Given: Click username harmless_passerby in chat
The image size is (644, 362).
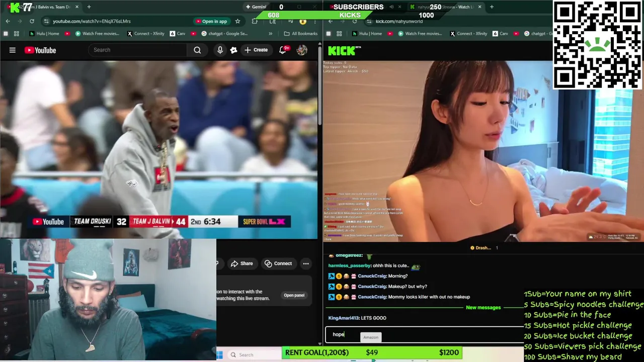Looking at the screenshot, I should (x=349, y=265).
